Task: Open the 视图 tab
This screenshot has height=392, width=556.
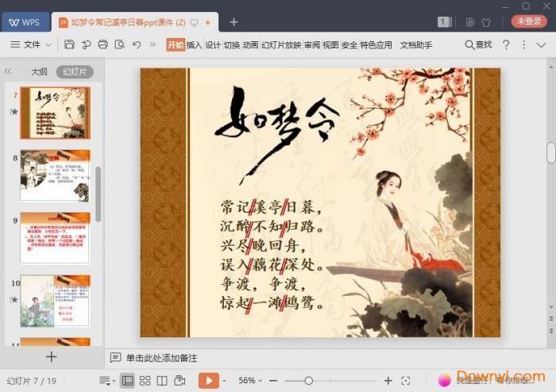Action: point(330,45)
